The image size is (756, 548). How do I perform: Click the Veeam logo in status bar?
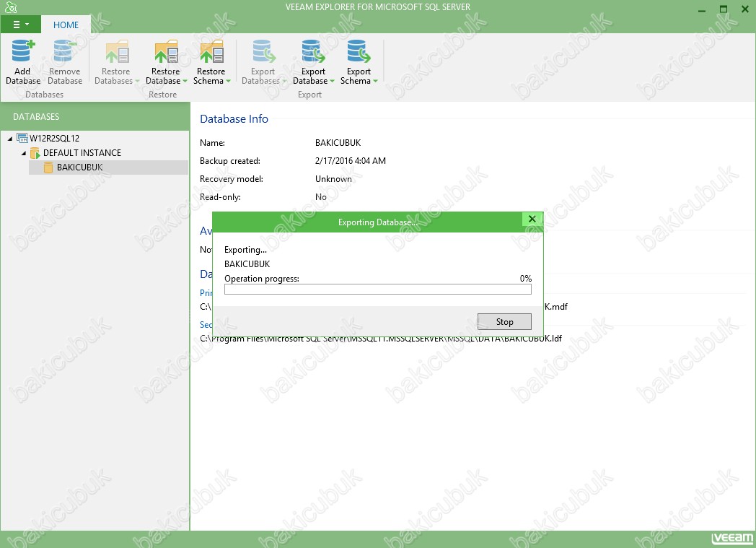[732, 539]
